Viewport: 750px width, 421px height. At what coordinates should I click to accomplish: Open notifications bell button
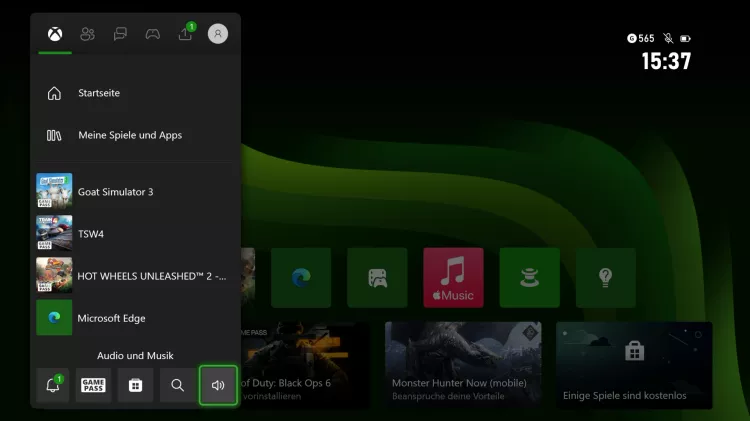click(53, 385)
